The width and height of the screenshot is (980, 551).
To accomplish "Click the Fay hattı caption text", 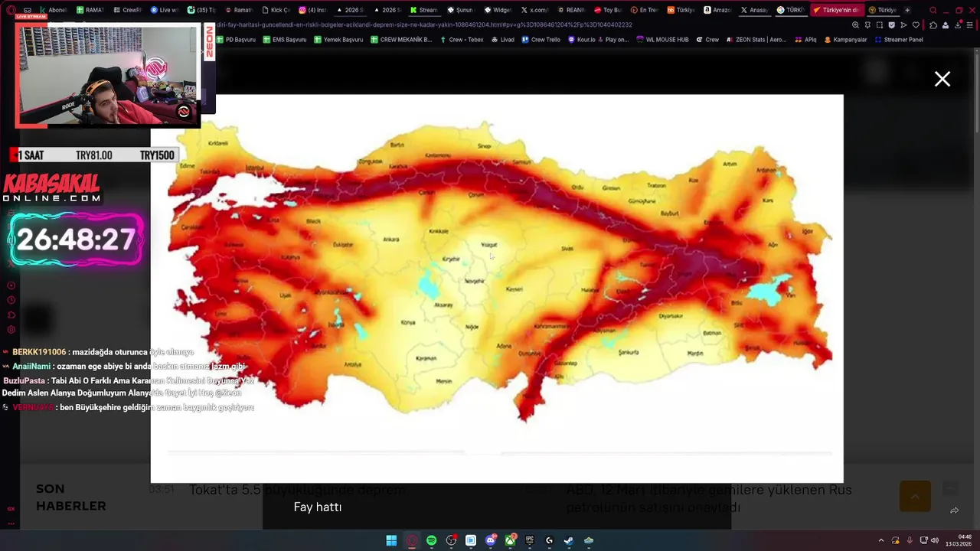I will pyautogui.click(x=318, y=507).
